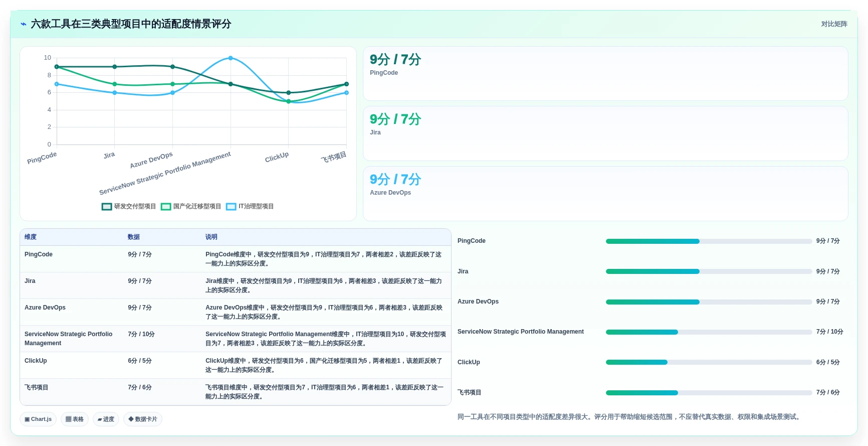Viewport: 868px width, 446px height.
Task: Click the 对比矩阵 label in the header
Action: pyautogui.click(x=834, y=24)
